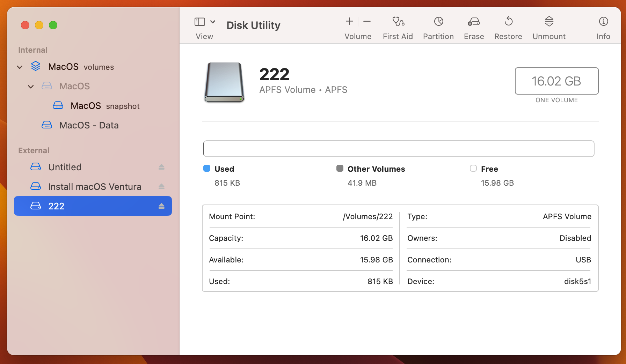Image resolution: width=626 pixels, height=364 pixels.
Task: Click Install macOS Ventura drive icon
Action: (x=36, y=186)
